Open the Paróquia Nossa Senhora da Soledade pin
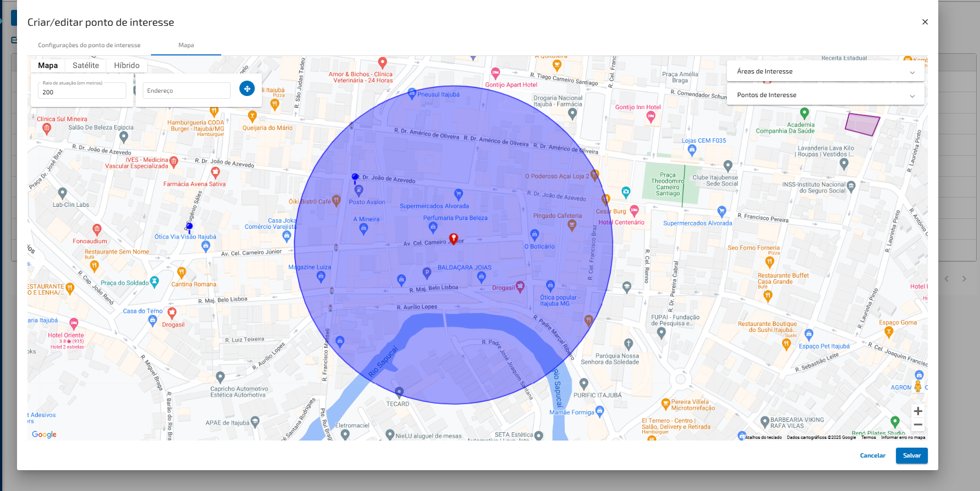Viewport: 980px width, 491px height. click(629, 344)
